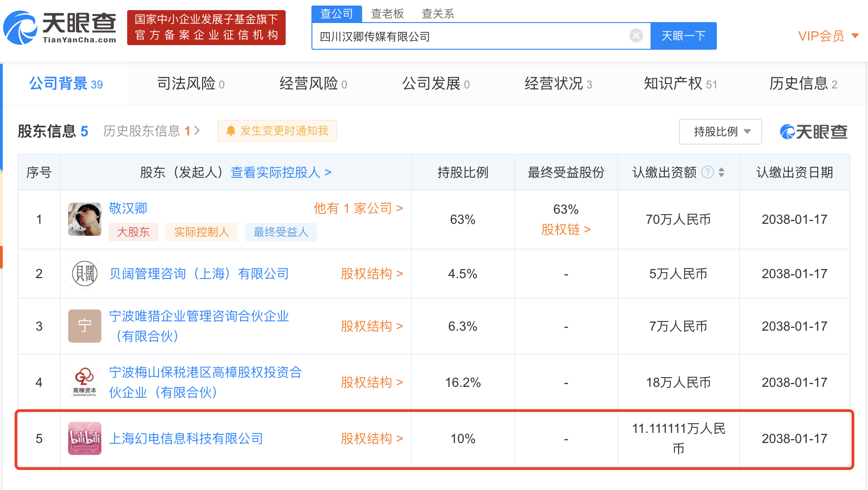Click the 天眼一下 search button
Viewport: 868px width, 490px height.
click(683, 35)
